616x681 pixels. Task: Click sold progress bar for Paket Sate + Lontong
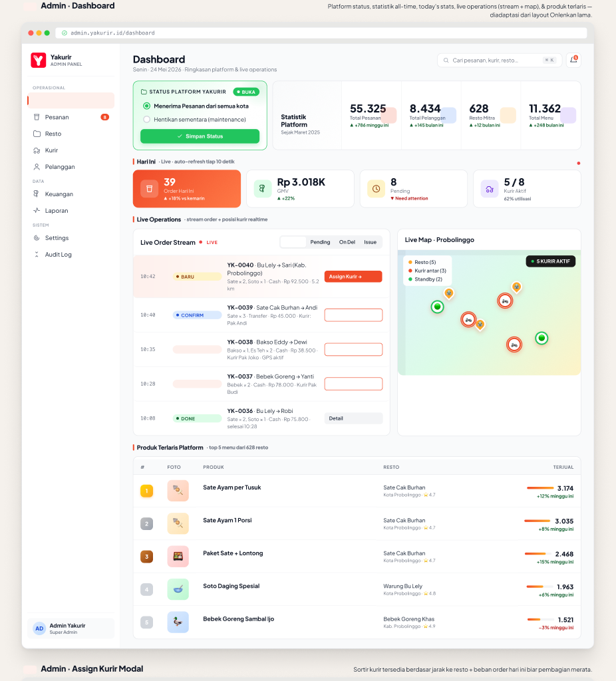(x=538, y=554)
